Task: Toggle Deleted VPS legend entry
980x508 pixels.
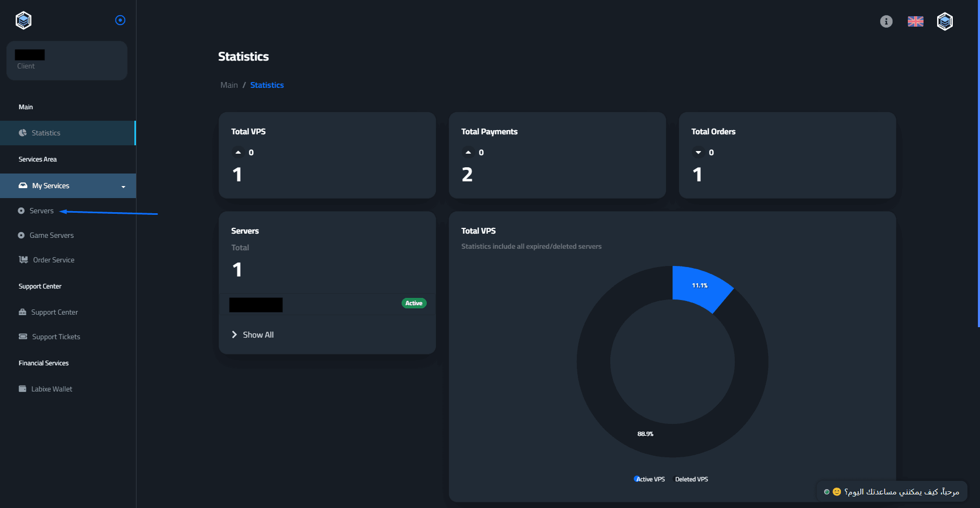Action: point(691,479)
